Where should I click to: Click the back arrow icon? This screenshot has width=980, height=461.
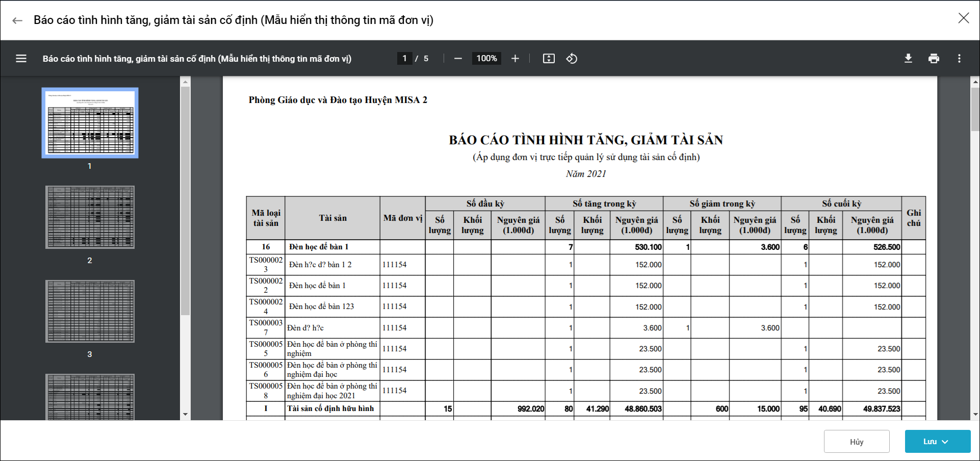17,20
